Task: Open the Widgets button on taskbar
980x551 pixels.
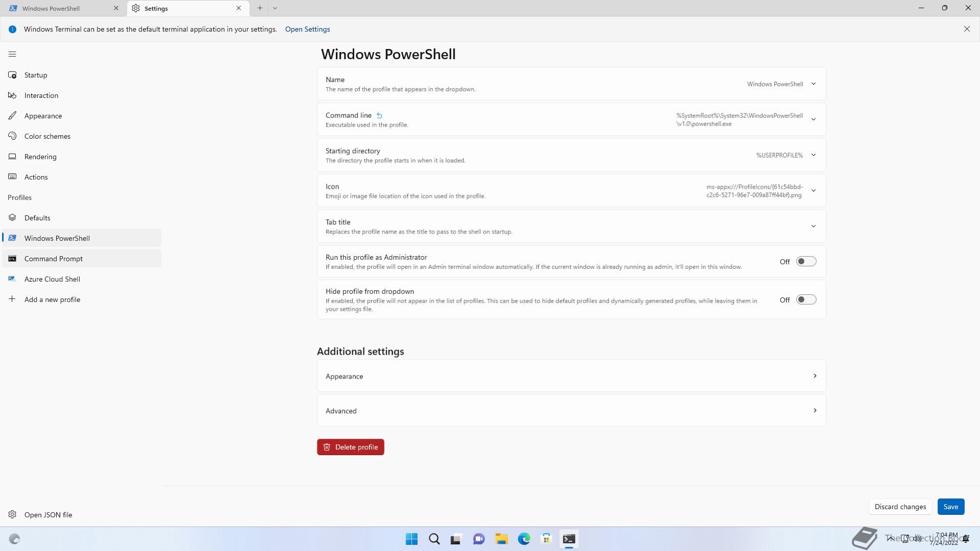Action: point(14,539)
